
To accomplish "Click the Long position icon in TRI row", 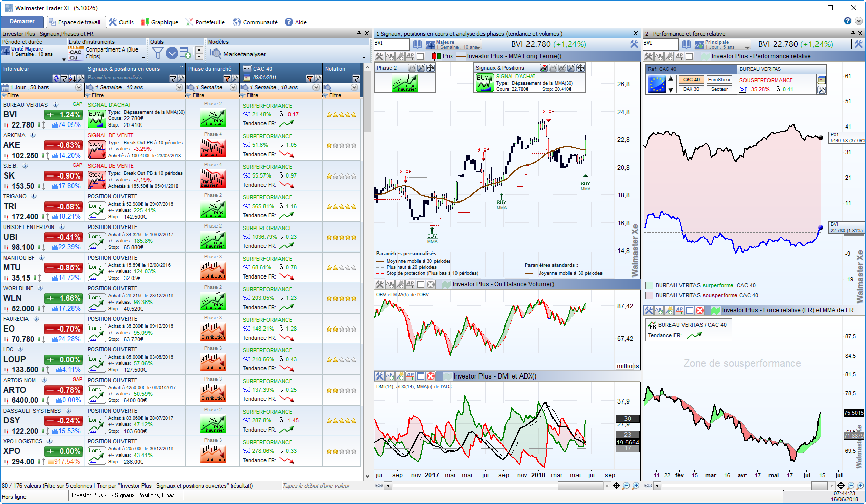I will click(97, 210).
